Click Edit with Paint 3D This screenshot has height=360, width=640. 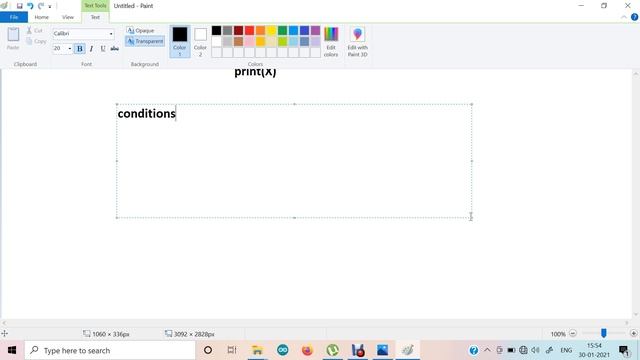click(358, 41)
